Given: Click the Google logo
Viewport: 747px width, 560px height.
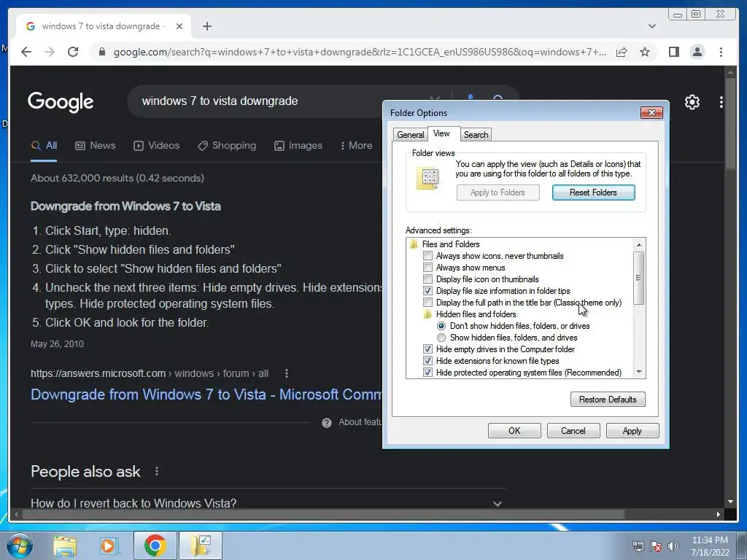Looking at the screenshot, I should click(x=61, y=101).
